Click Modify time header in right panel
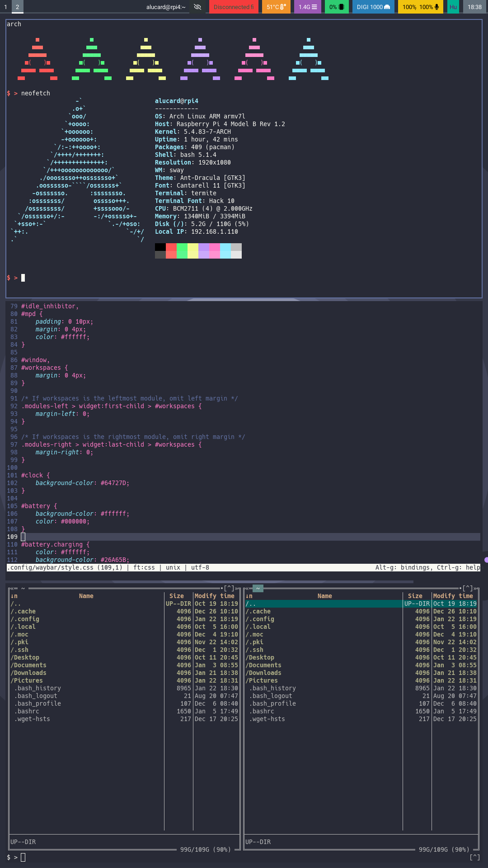The height and width of the screenshot is (868, 488). click(453, 596)
